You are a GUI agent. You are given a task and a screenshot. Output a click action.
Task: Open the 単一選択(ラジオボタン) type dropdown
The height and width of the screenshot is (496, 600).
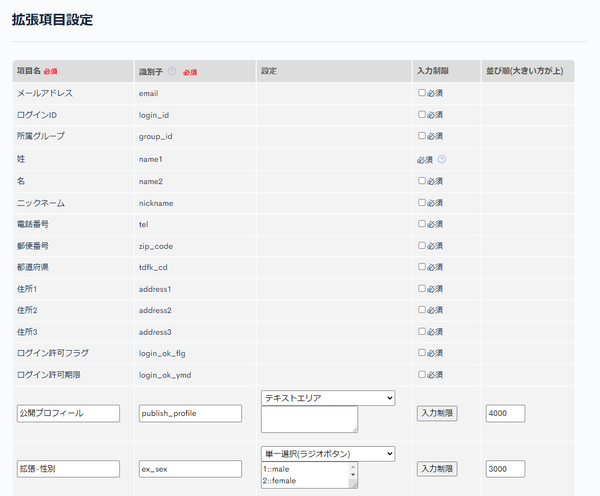[x=328, y=454]
